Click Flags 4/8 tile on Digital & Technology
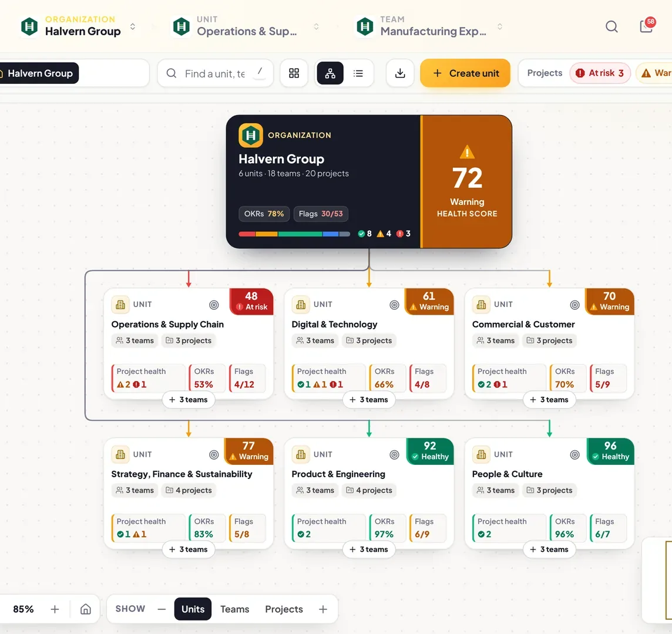672x634 pixels. pyautogui.click(x=427, y=378)
